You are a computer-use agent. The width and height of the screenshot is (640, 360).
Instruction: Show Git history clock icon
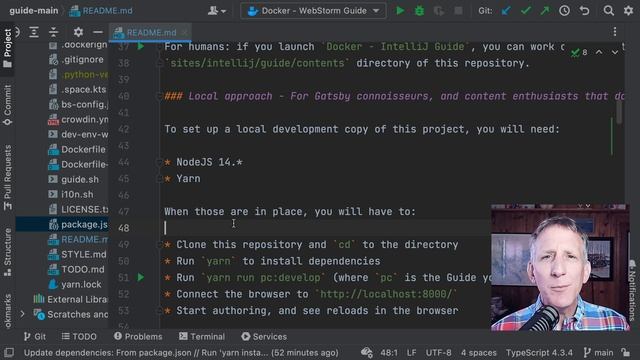tap(564, 11)
